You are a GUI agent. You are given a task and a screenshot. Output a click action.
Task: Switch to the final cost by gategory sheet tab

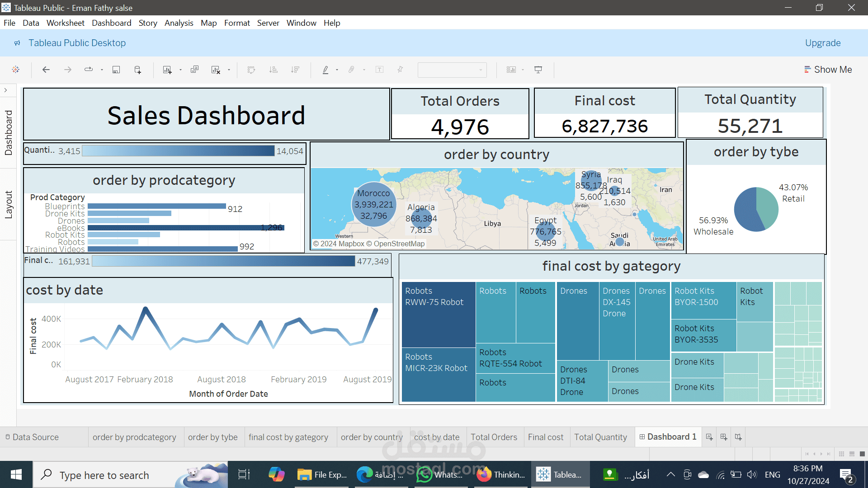288,437
